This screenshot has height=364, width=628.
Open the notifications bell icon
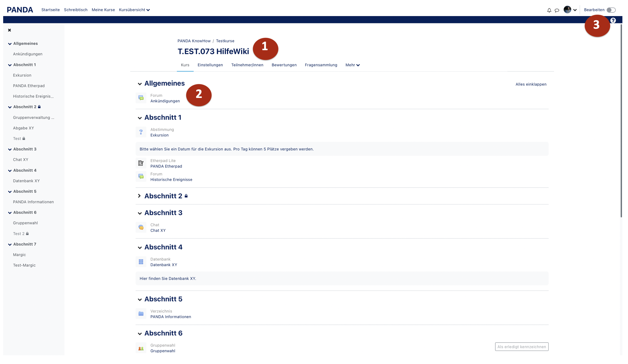[x=549, y=10]
